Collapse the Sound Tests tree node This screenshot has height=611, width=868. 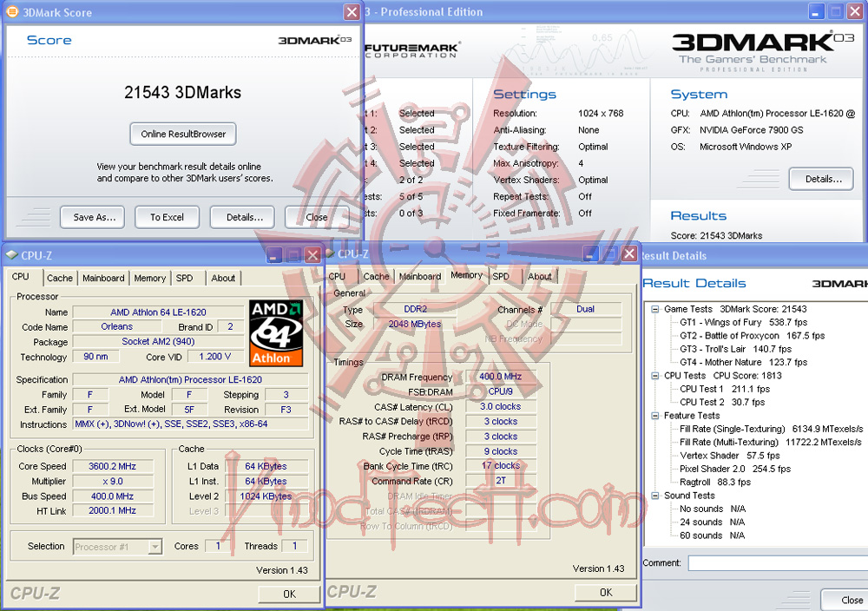tap(654, 496)
